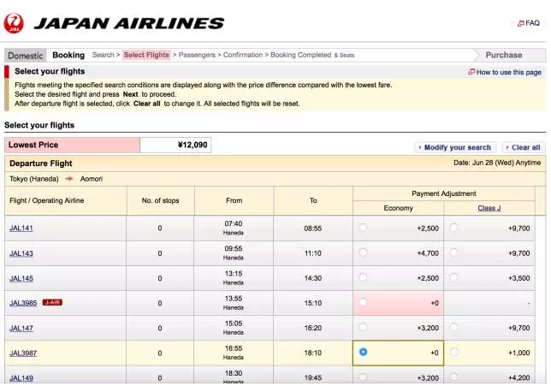Select Economy +4,700 for JAL143
Screen dimensions: 551x392
(x=364, y=252)
